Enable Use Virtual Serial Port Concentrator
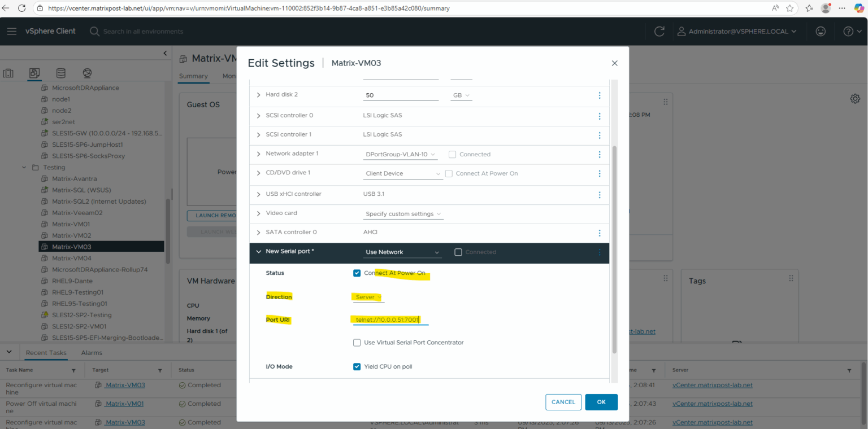 357,343
